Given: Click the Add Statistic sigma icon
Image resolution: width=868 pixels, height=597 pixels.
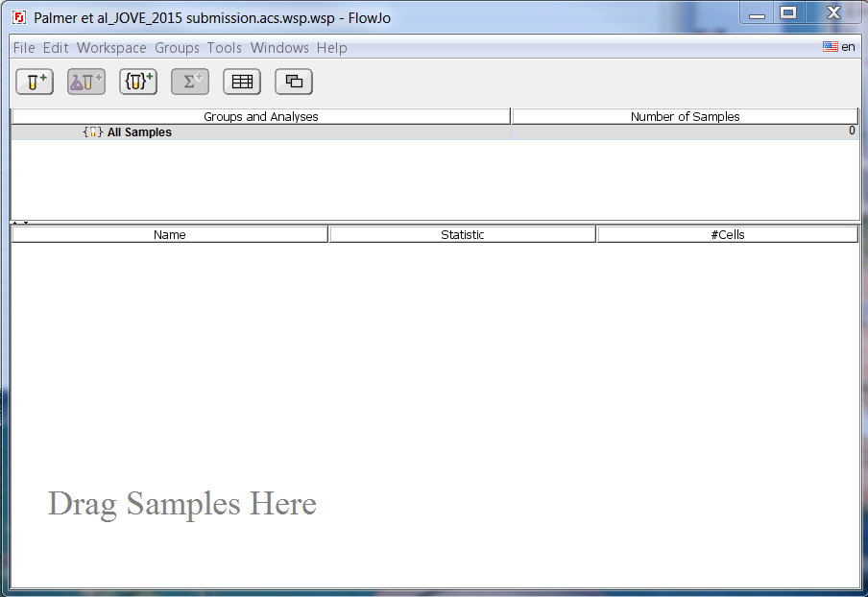Looking at the screenshot, I should (x=190, y=82).
